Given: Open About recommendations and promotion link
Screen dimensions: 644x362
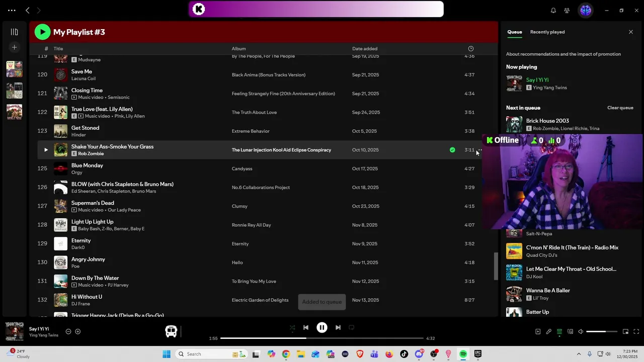Looking at the screenshot, I should [563, 54].
